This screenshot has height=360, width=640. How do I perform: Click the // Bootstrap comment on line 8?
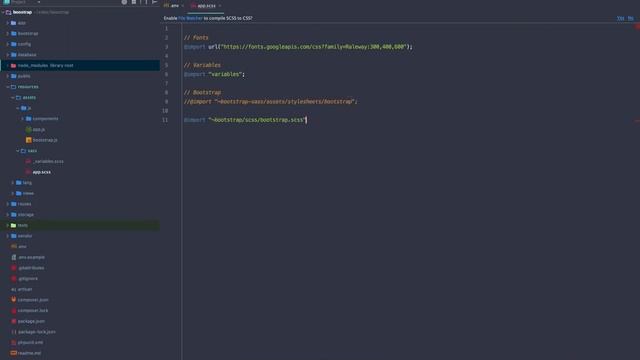(202, 93)
